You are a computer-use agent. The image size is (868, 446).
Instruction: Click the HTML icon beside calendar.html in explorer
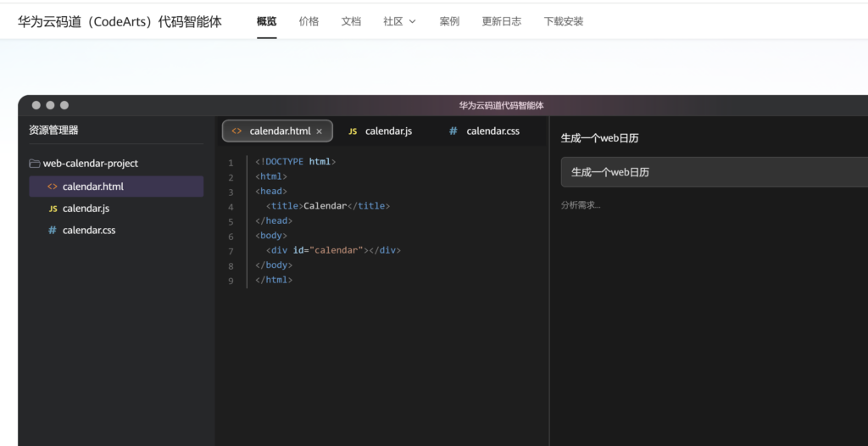click(52, 187)
